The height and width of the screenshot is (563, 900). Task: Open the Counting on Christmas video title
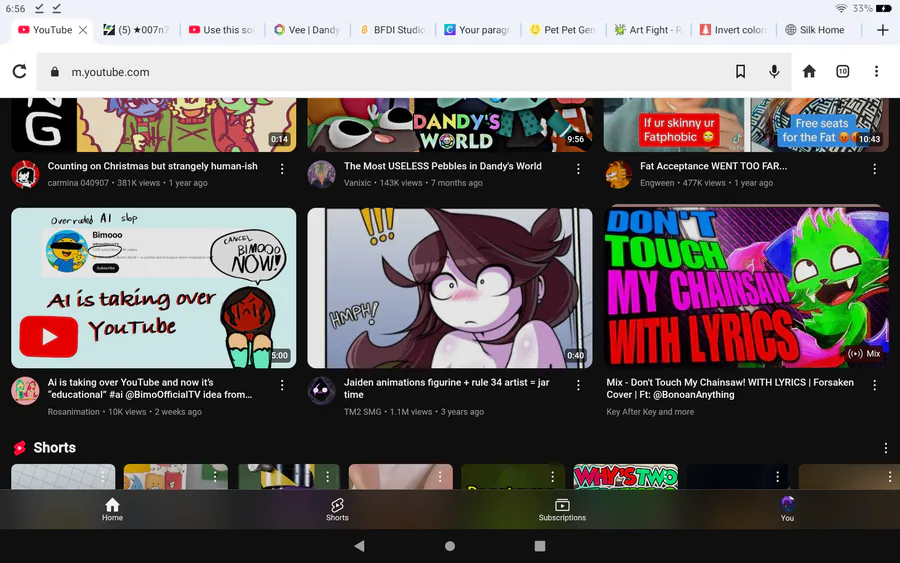[x=152, y=166]
